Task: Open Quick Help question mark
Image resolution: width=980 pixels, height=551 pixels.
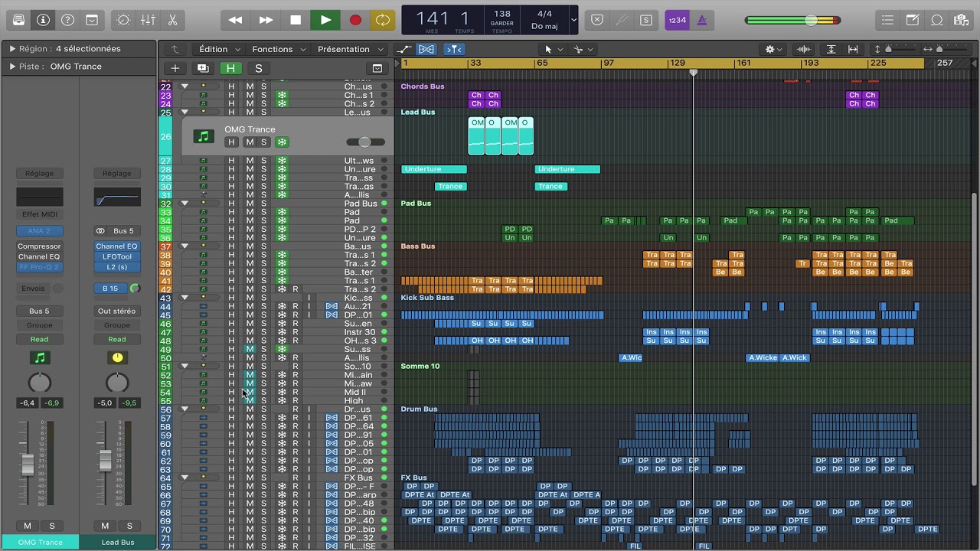Action: 67,20
